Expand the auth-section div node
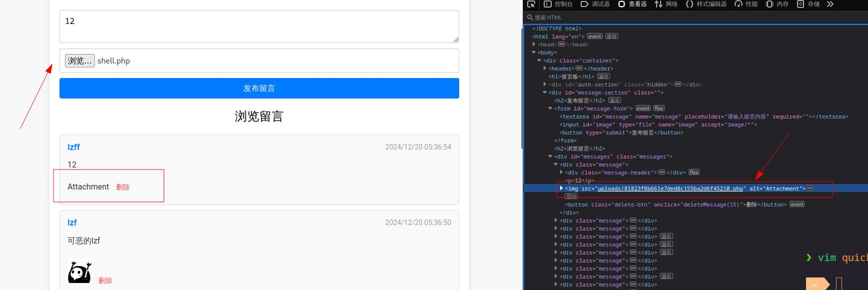 545,84
